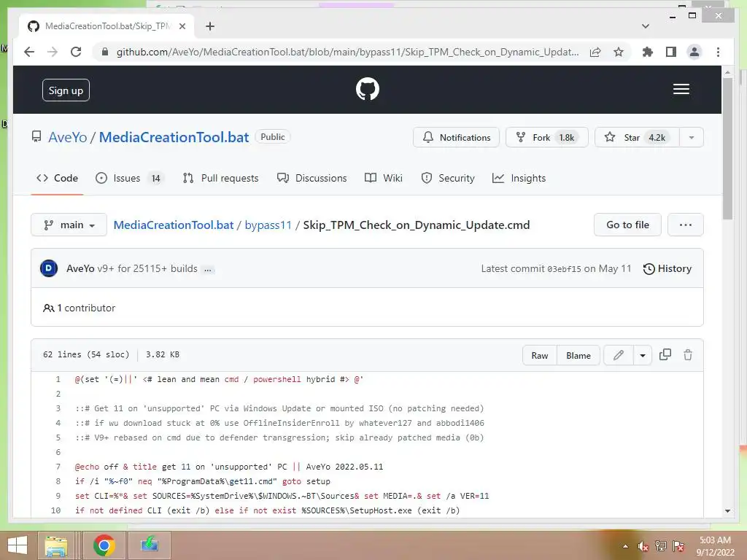Open latest commit 03ebf15
The height and width of the screenshot is (560, 747).
pos(564,269)
